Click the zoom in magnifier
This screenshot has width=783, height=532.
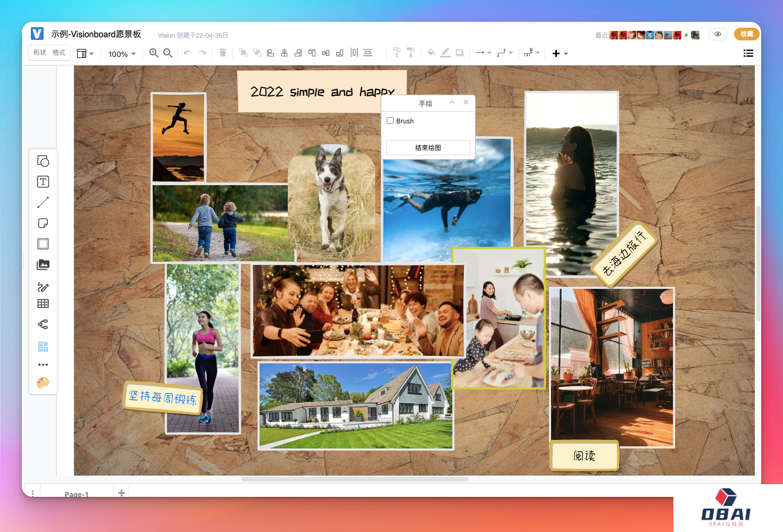(154, 53)
